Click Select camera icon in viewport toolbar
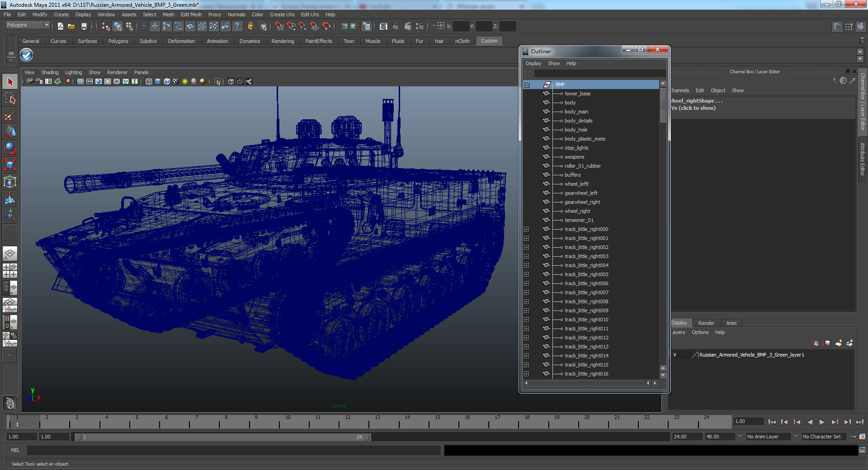868x470 pixels. 30,81
